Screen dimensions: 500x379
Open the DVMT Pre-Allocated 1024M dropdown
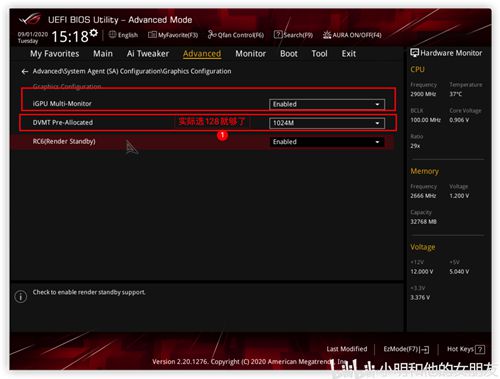(x=327, y=123)
